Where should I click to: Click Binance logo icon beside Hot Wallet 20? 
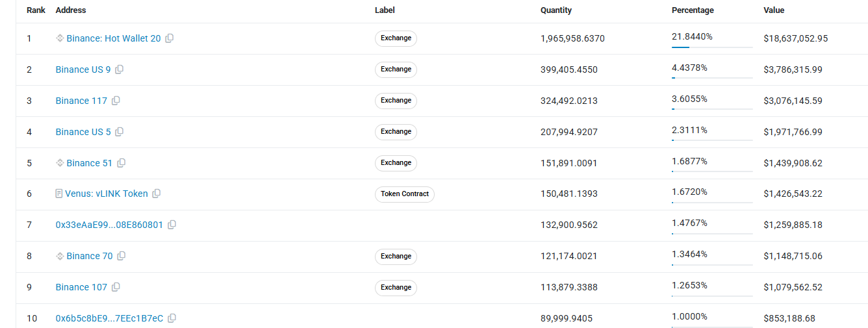click(60, 38)
